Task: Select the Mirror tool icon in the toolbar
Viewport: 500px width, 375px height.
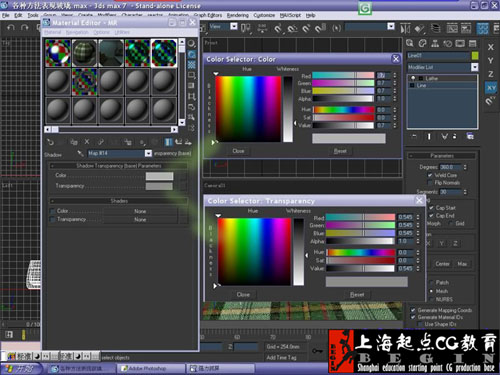Action: tap(405, 29)
